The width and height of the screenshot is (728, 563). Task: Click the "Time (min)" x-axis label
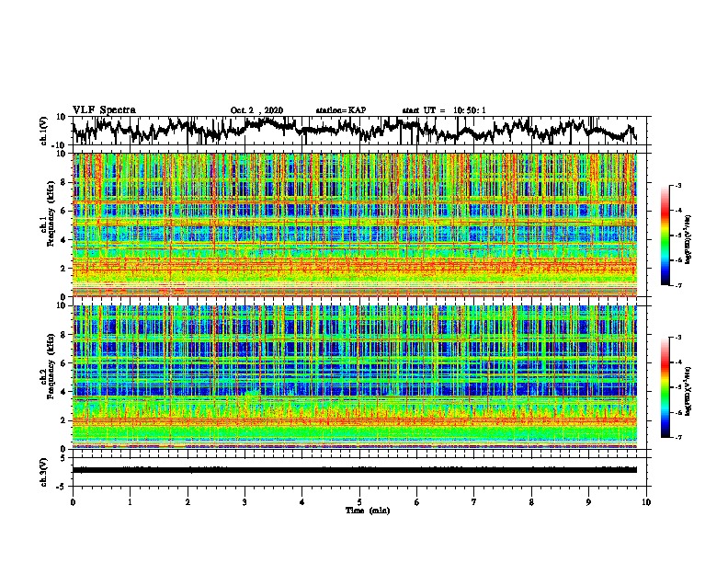(368, 511)
